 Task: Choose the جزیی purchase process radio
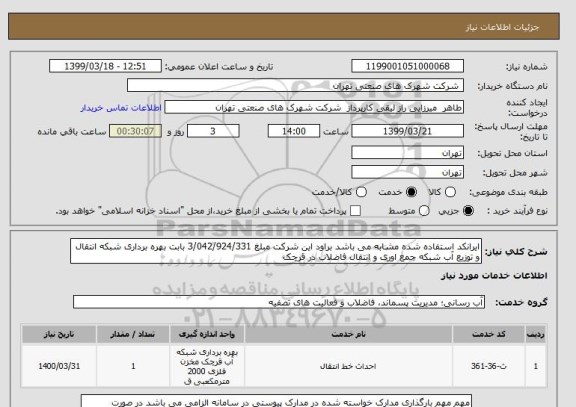(468, 211)
